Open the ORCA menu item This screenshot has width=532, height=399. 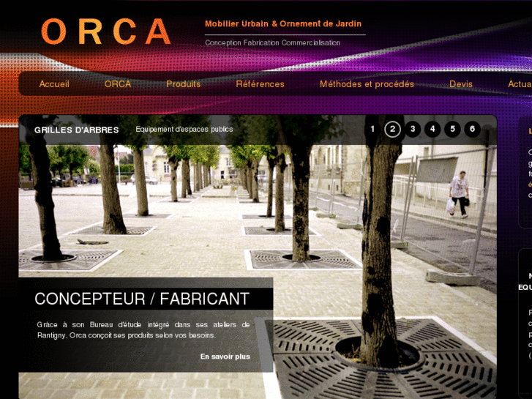[x=118, y=84]
